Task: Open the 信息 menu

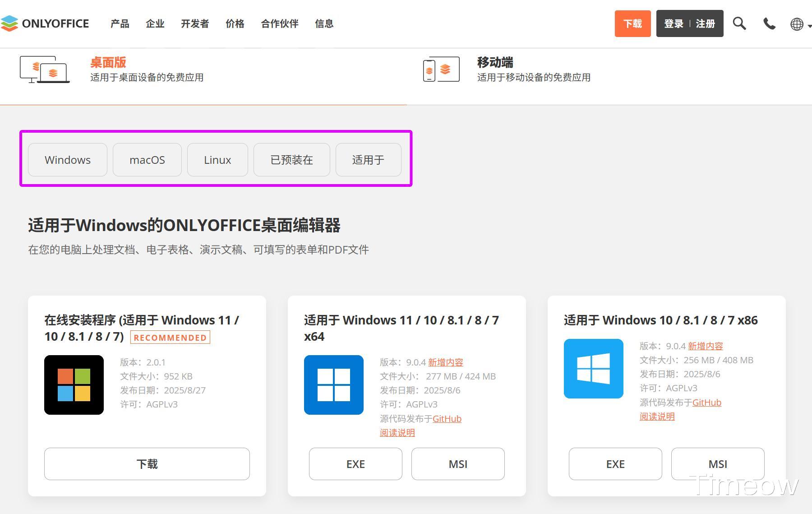Action: [324, 23]
